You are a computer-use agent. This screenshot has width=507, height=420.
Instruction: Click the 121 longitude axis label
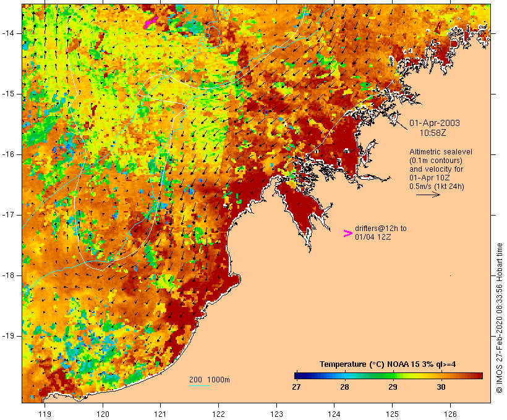(161, 414)
